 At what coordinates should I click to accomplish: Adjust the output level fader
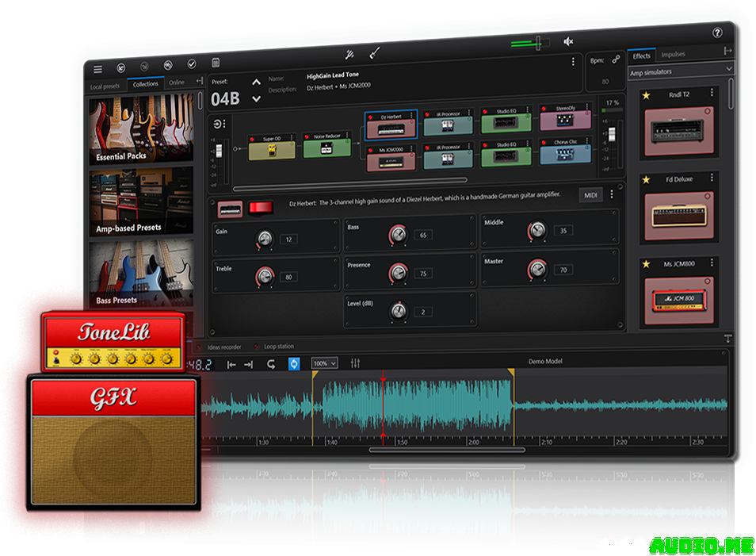coord(612,134)
